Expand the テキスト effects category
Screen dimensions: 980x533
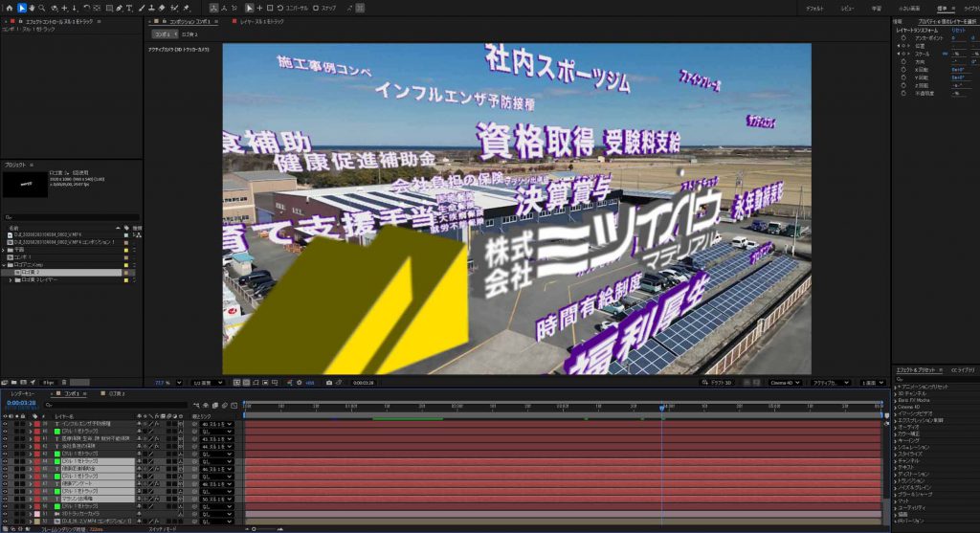[896, 467]
